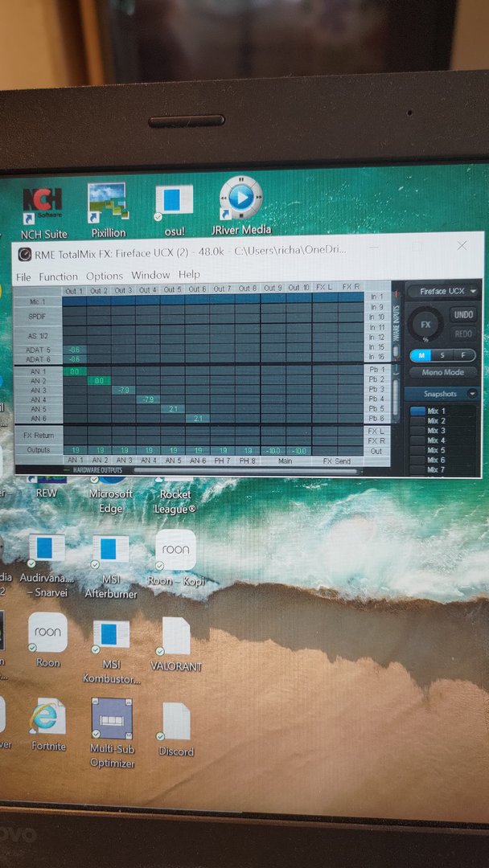Click the UNDO button
This screenshot has height=868, width=489.
(463, 315)
